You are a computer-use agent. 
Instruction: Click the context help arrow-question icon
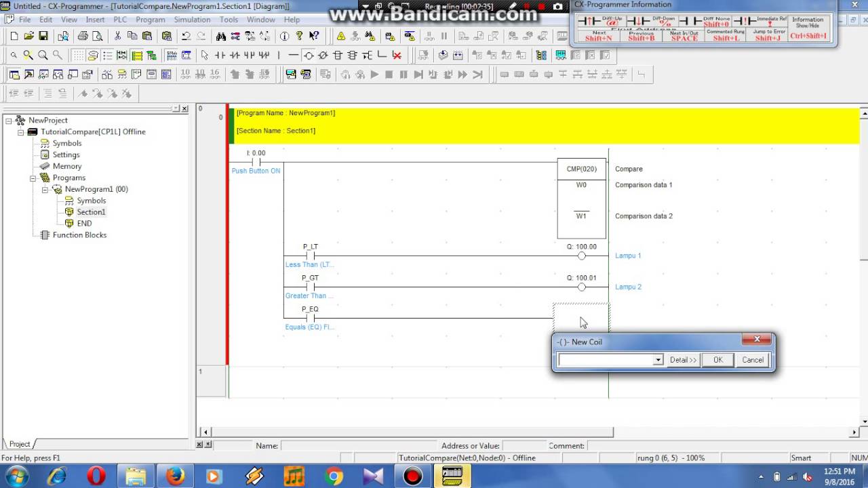point(314,36)
